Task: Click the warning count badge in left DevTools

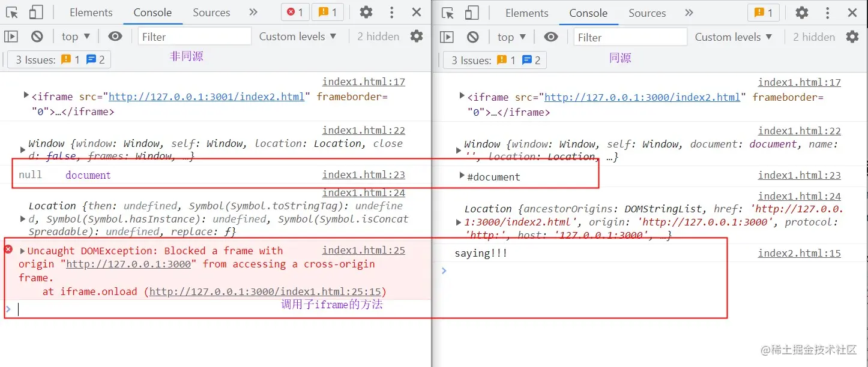Action: point(328,12)
